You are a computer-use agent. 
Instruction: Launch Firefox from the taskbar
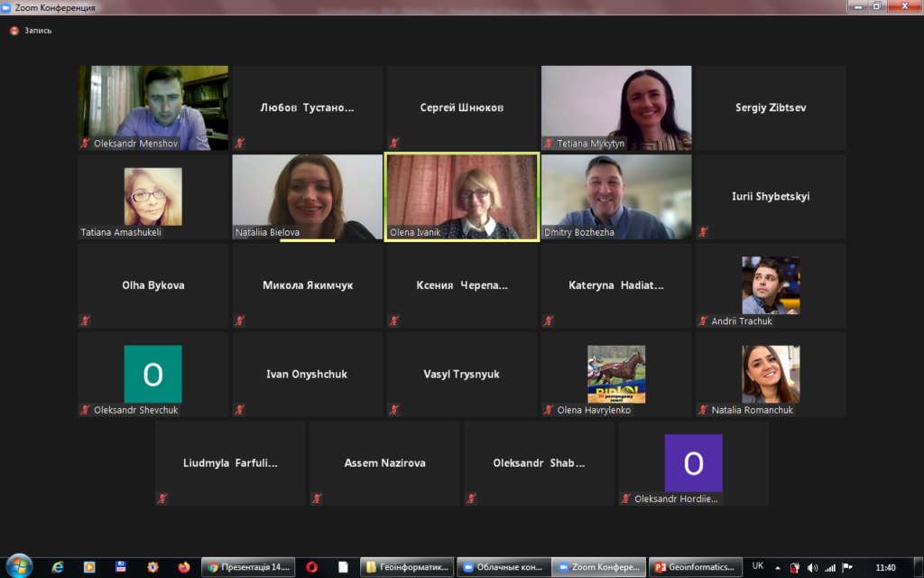point(183,567)
